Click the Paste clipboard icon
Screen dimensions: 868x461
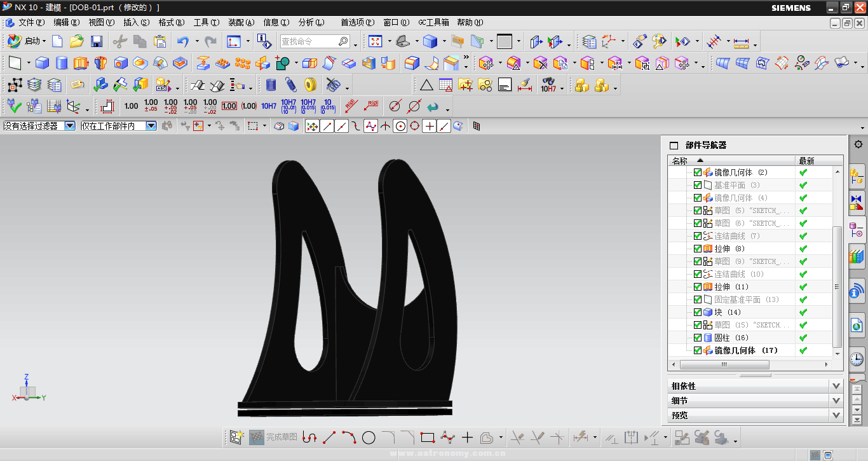[159, 41]
